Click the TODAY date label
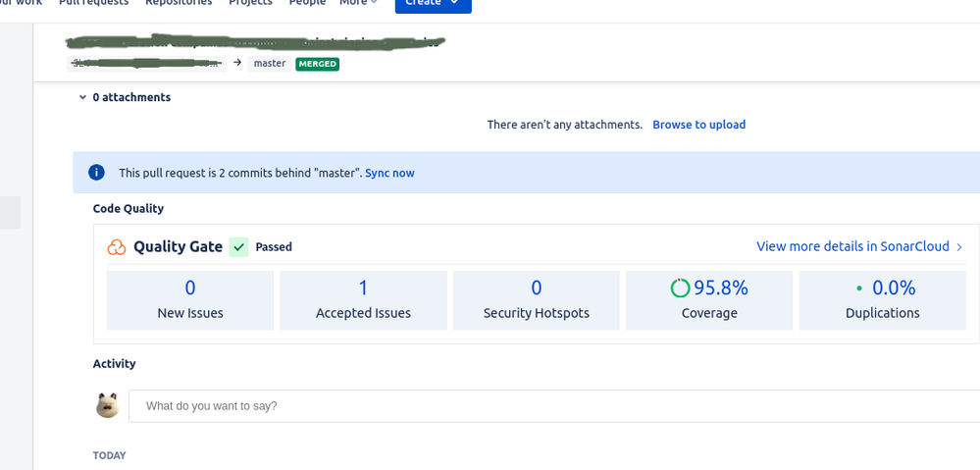The height and width of the screenshot is (470, 980). tap(109, 455)
